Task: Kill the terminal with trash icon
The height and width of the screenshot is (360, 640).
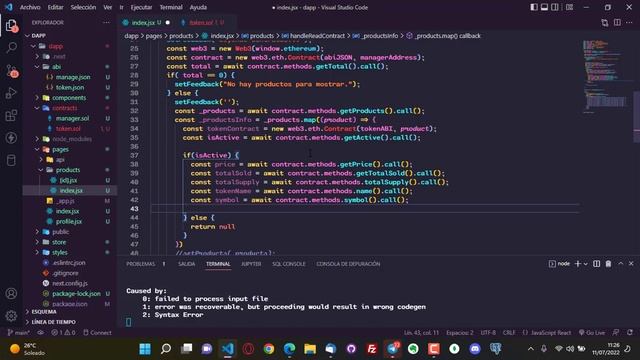Action: 609,264
